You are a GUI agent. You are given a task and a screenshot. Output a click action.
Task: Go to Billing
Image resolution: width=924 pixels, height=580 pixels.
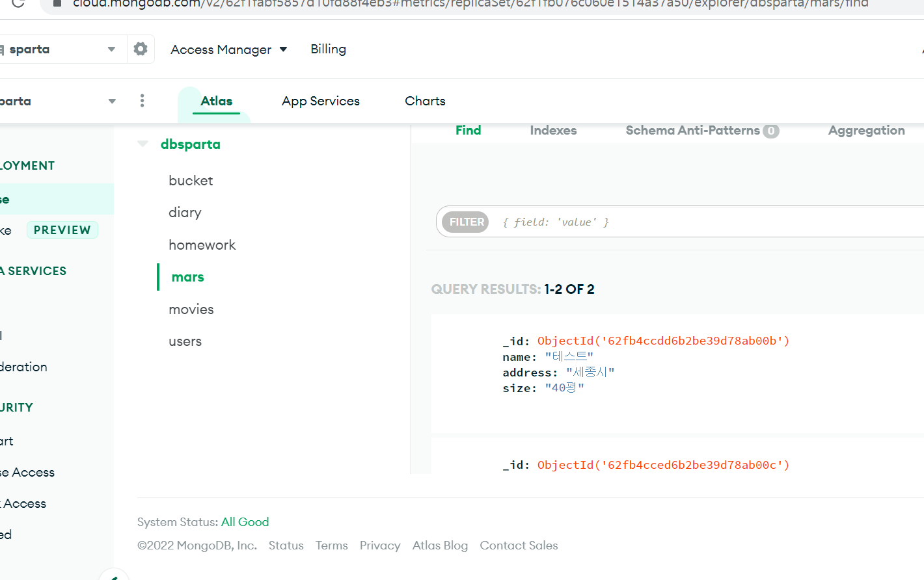point(328,49)
